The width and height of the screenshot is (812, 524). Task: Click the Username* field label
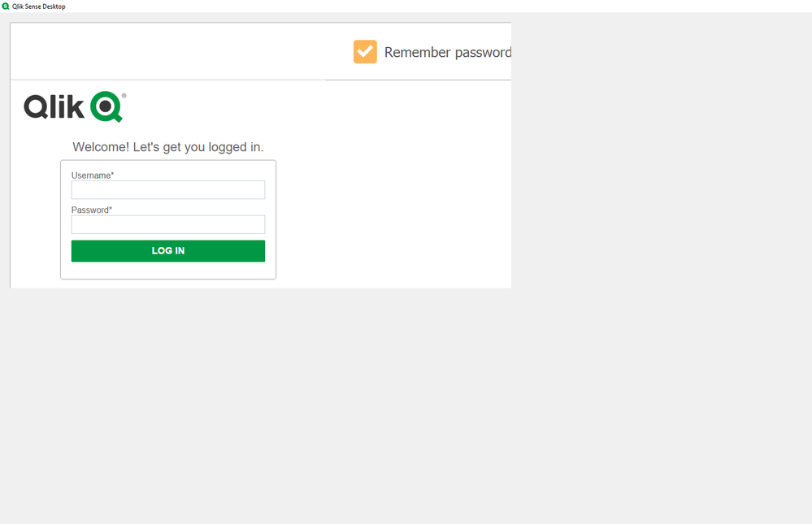point(93,175)
